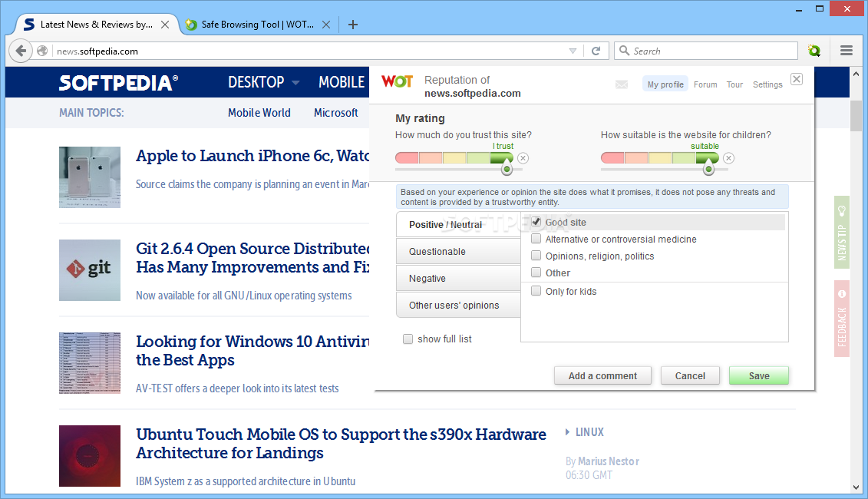Expand the LINUX category arrow

[x=567, y=432]
